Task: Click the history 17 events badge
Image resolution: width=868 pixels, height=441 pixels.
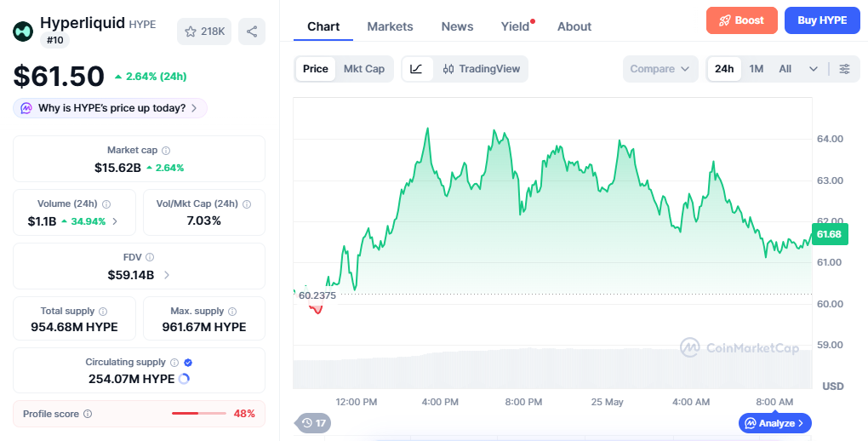Action: point(313,423)
